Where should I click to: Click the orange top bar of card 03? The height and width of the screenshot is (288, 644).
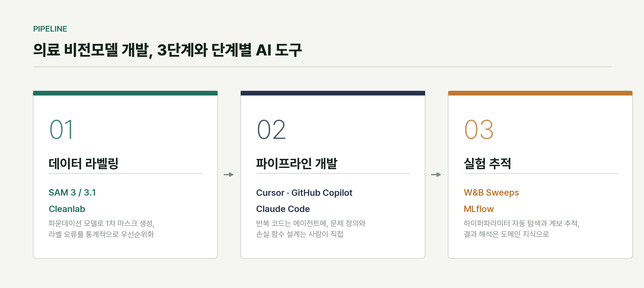click(540, 93)
